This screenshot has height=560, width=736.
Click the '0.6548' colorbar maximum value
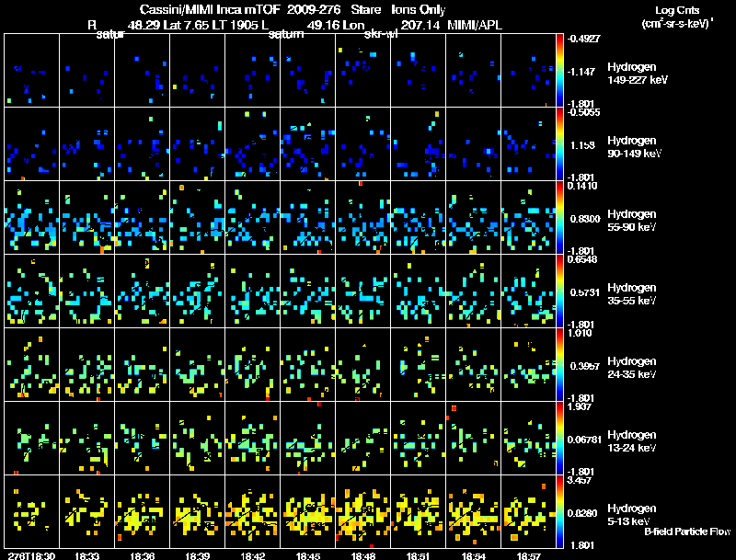(582, 259)
